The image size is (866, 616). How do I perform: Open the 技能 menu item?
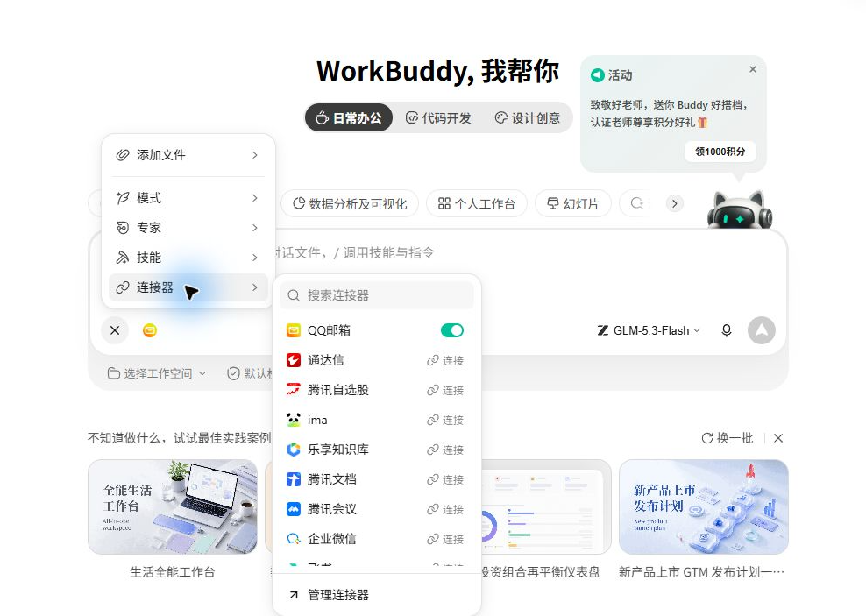(188, 258)
